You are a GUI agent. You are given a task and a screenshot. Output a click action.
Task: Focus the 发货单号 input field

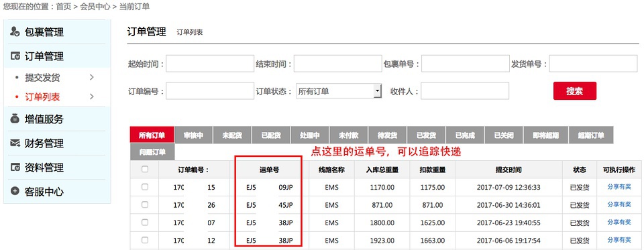coord(593,64)
